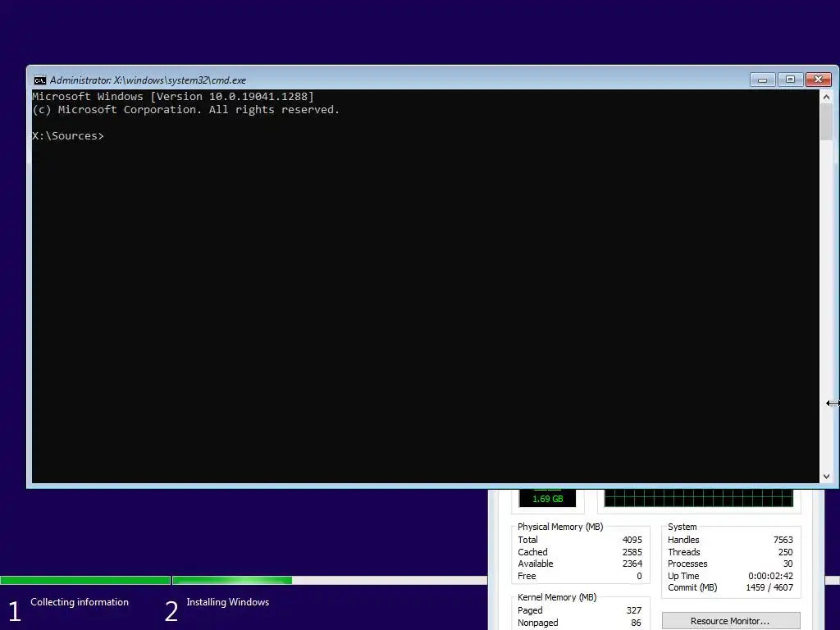
Task: Close the Administrator cmd.exe window
Action: pyautogui.click(x=818, y=80)
